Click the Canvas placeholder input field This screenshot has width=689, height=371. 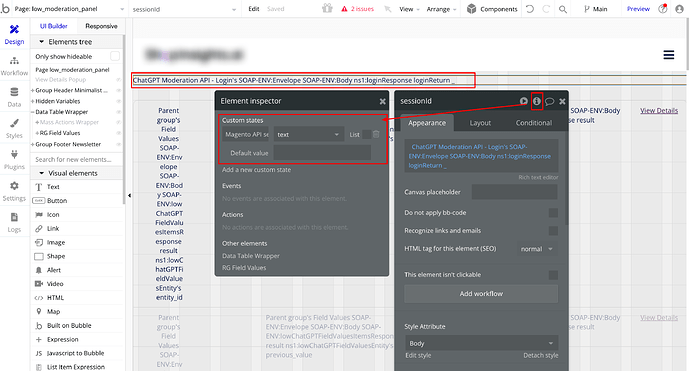[x=514, y=192]
